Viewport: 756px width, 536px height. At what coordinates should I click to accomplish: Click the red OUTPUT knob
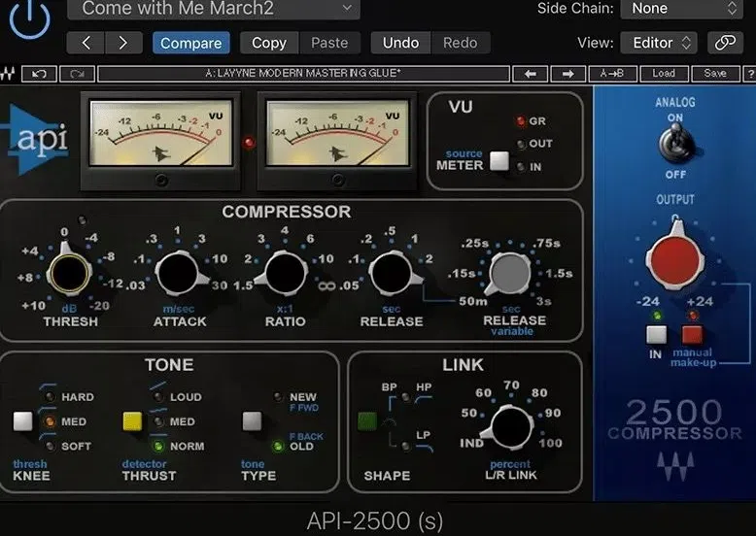674,260
